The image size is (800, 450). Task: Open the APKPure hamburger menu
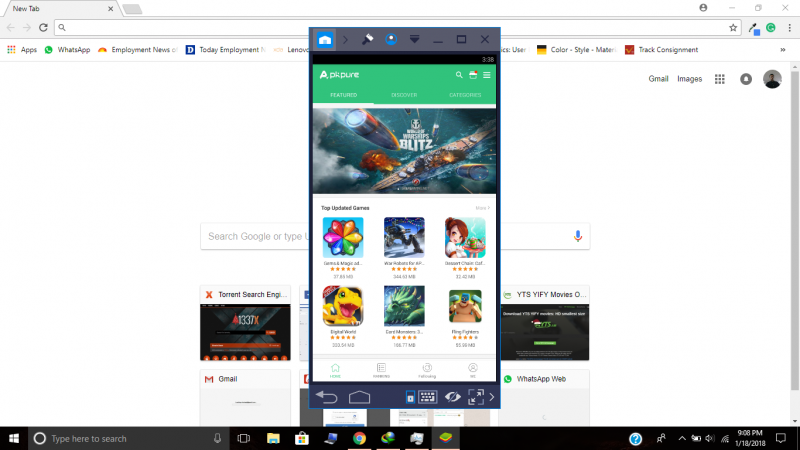487,75
